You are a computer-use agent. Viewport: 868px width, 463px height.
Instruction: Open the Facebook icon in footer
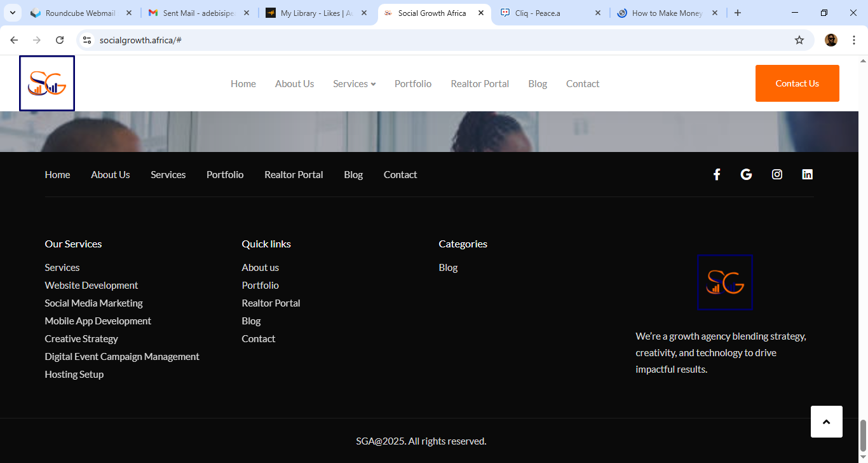tap(716, 174)
